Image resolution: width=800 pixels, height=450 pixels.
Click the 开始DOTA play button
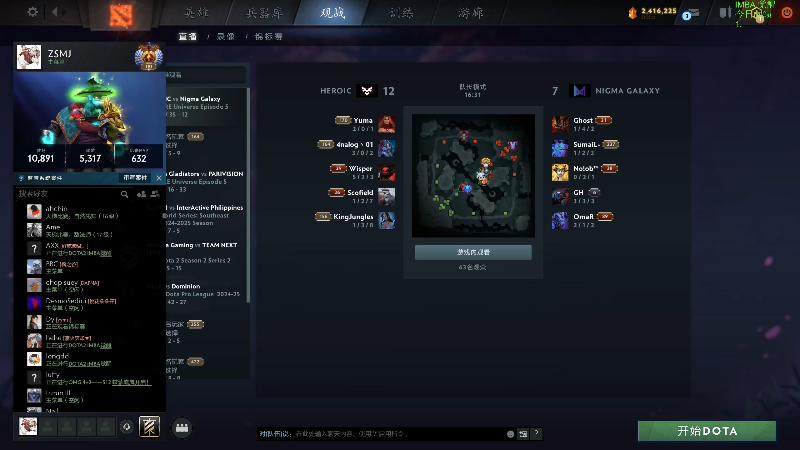[x=707, y=431]
